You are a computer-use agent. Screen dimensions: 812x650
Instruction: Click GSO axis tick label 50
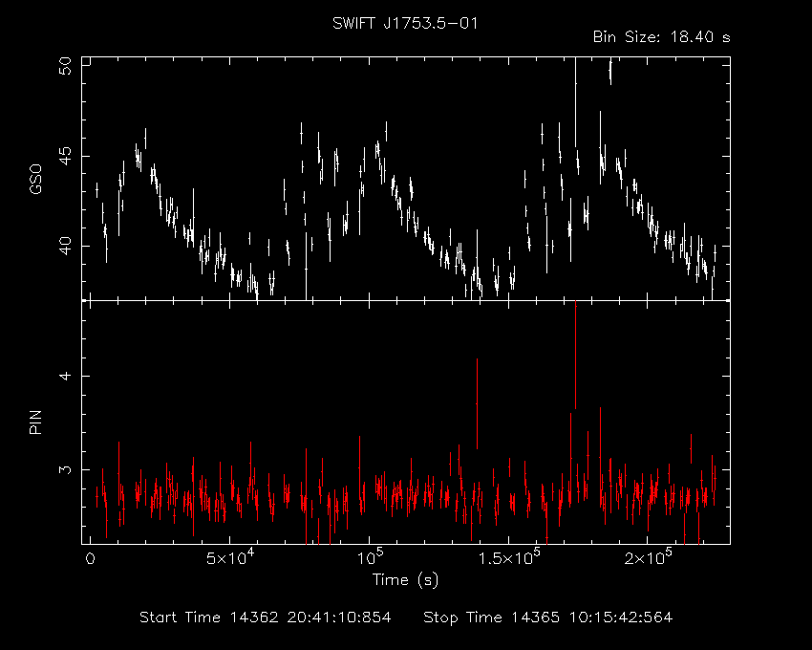pos(65,66)
